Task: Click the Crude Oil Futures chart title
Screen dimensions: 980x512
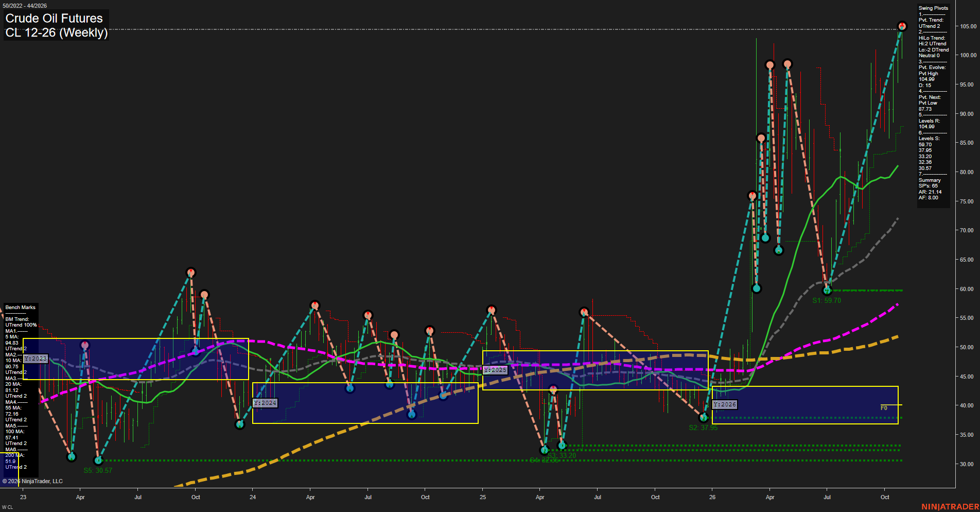Action: point(54,18)
